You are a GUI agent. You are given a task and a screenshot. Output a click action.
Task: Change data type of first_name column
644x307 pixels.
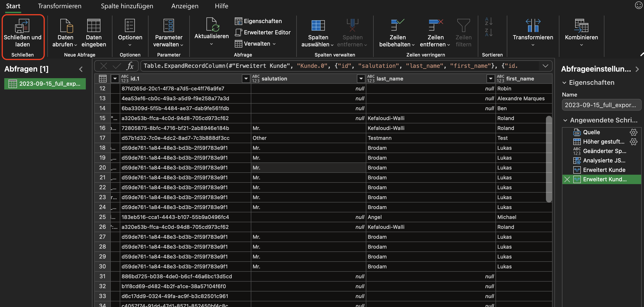500,79
